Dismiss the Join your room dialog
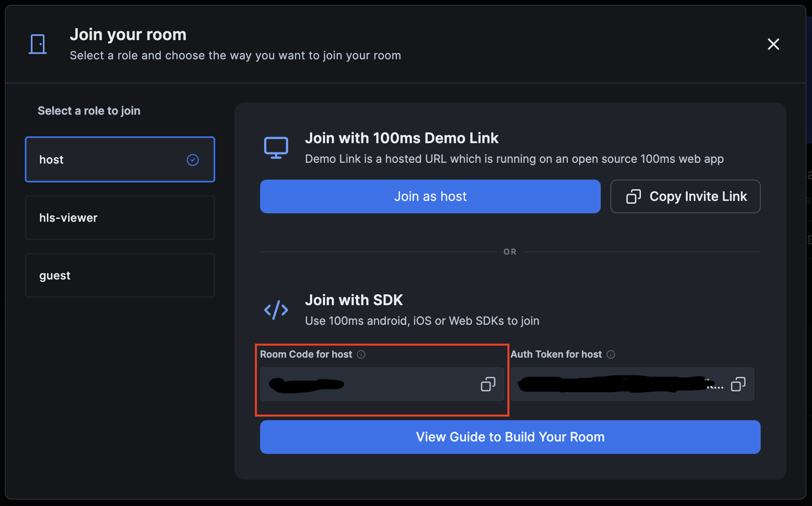 pos(774,44)
